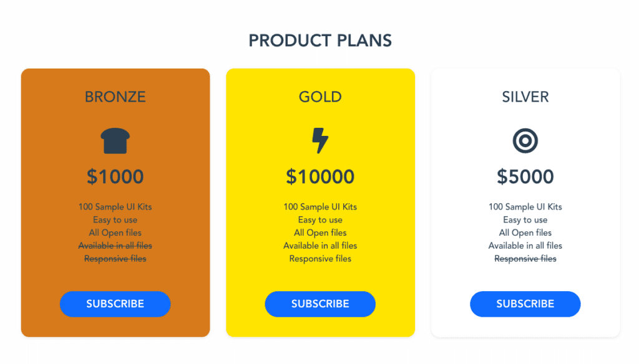Select the SILVER plan title
639x364 pixels.
pos(525,97)
